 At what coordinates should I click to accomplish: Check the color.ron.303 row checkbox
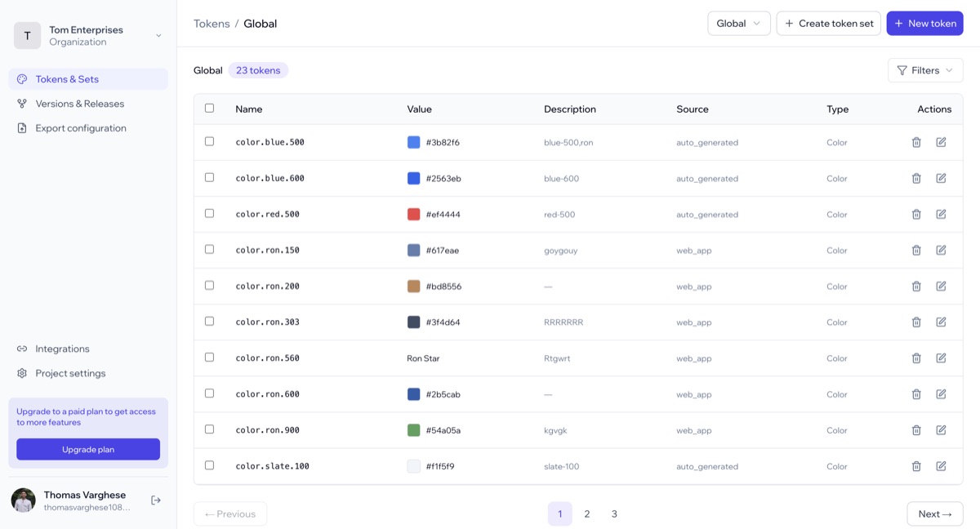(209, 321)
